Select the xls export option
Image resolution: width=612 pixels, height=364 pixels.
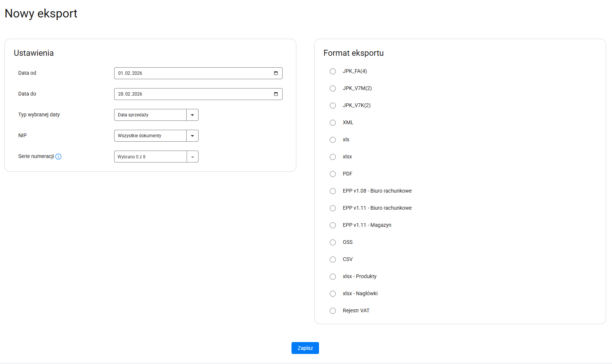point(333,140)
